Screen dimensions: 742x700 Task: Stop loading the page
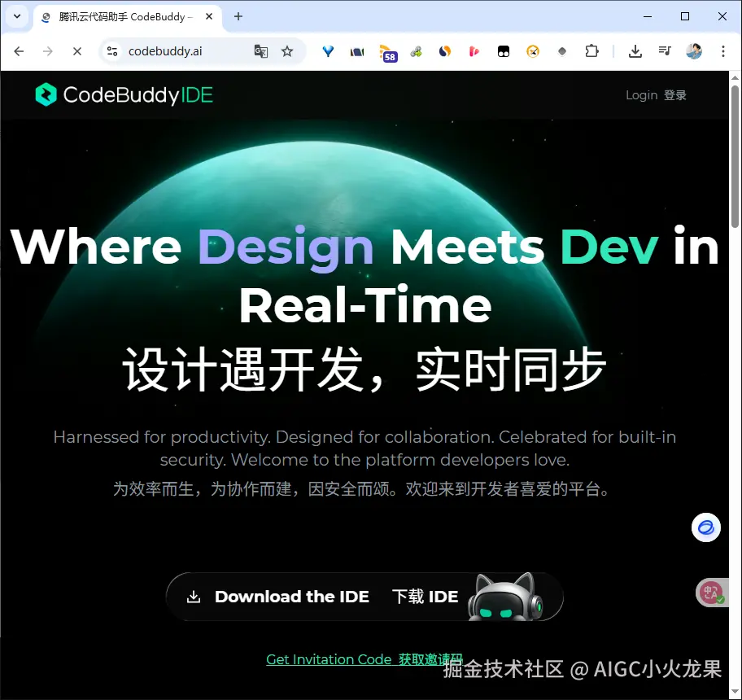pyautogui.click(x=77, y=51)
